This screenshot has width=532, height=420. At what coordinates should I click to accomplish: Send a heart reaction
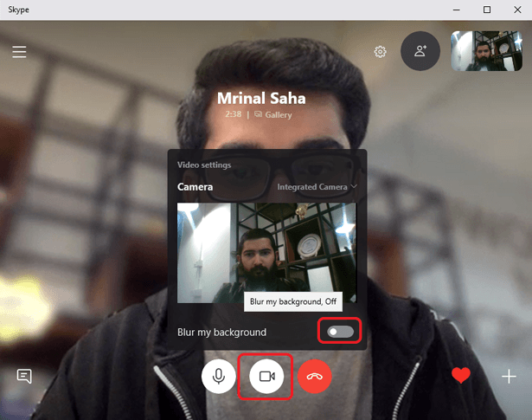pyautogui.click(x=461, y=376)
